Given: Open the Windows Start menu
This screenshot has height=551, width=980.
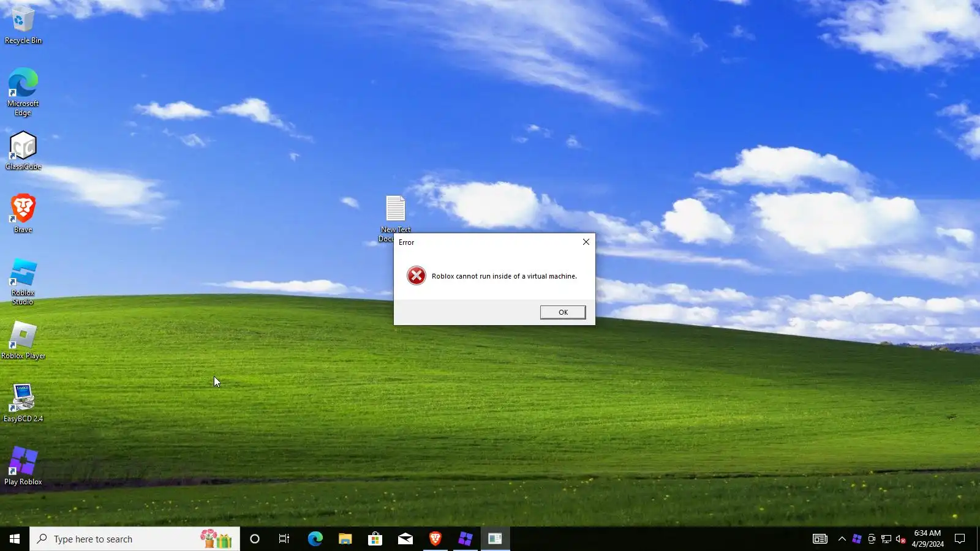Looking at the screenshot, I should click(x=15, y=539).
